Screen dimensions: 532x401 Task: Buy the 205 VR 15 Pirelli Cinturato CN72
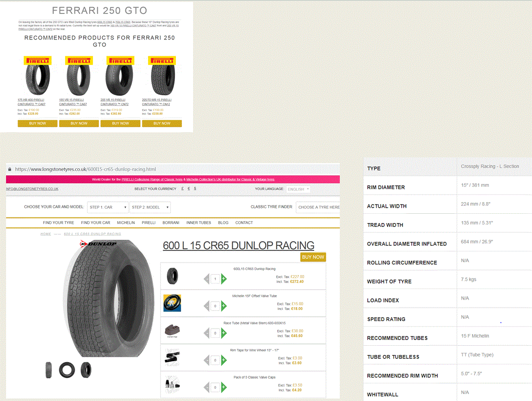[120, 123]
